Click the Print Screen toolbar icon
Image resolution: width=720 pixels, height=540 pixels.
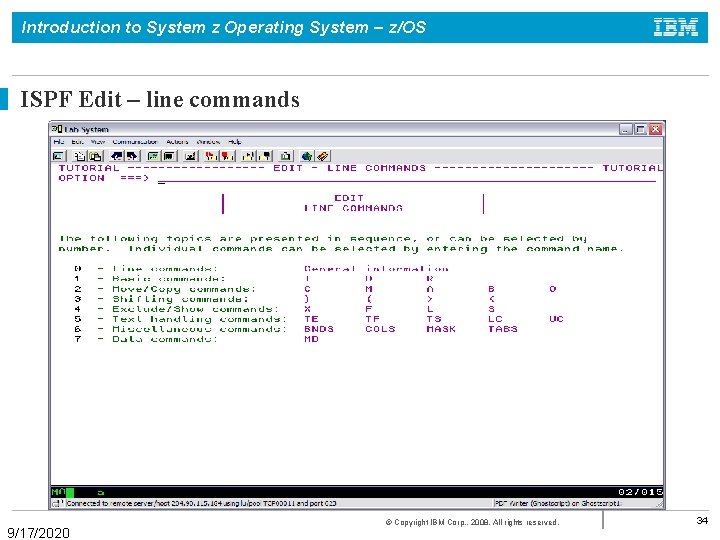pos(59,156)
